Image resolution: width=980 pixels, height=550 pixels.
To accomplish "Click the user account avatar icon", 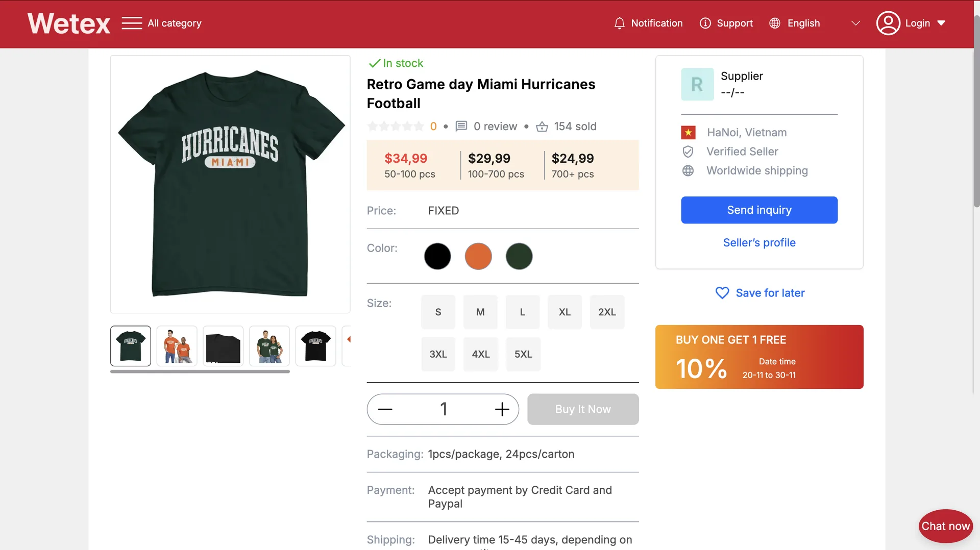I will (888, 23).
